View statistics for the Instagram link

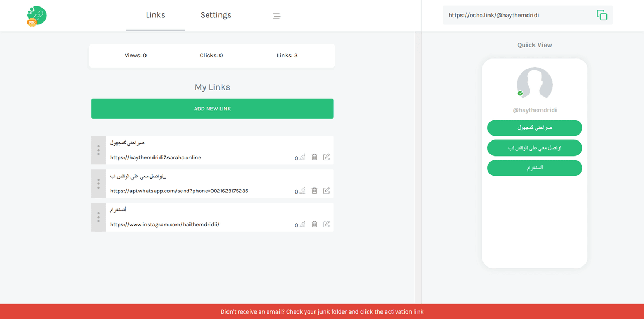coord(302,225)
